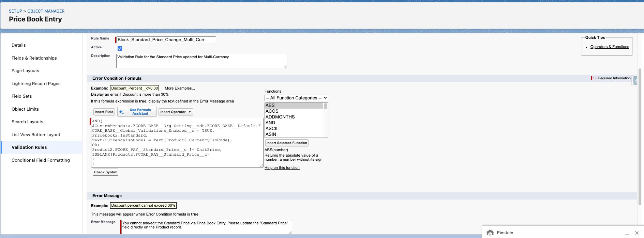Open the Insert Operator dropdown
Viewport: 644px width, 238px height.
coord(176,112)
